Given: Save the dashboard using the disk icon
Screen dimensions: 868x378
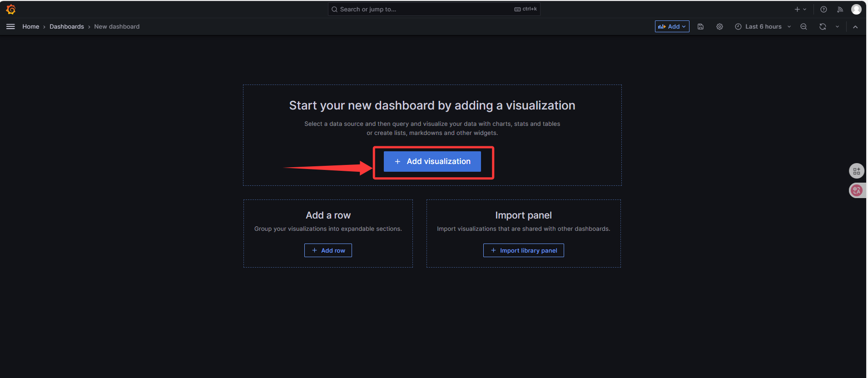Looking at the screenshot, I should point(700,27).
